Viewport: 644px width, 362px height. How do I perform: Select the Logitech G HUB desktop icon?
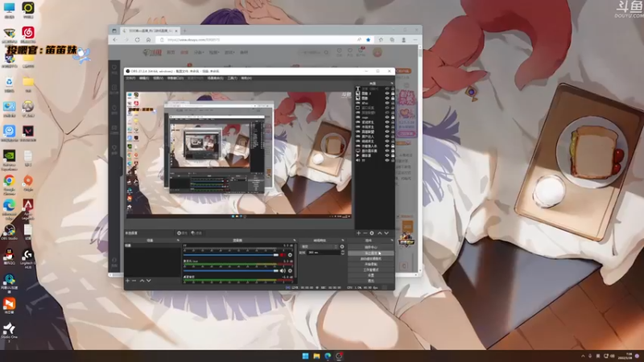[x=28, y=259]
